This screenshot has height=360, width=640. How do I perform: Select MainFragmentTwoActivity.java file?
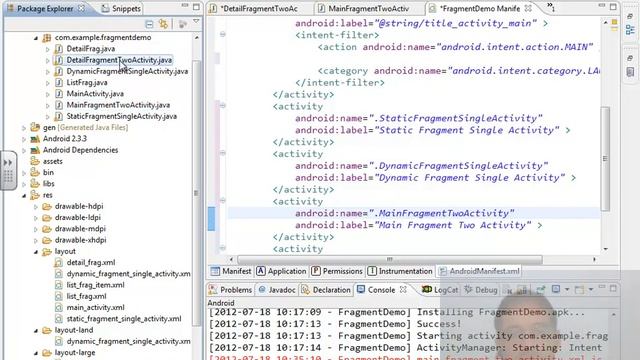pyautogui.click(x=118, y=105)
